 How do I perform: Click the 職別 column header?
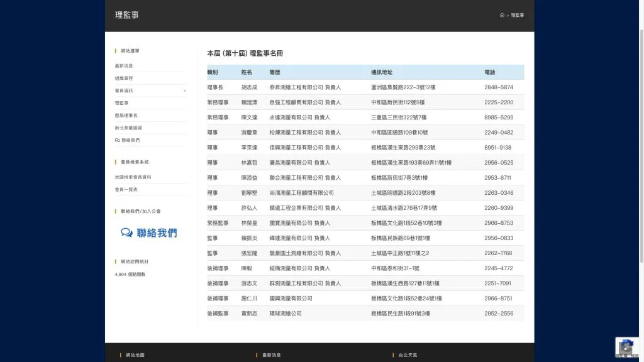tap(213, 72)
